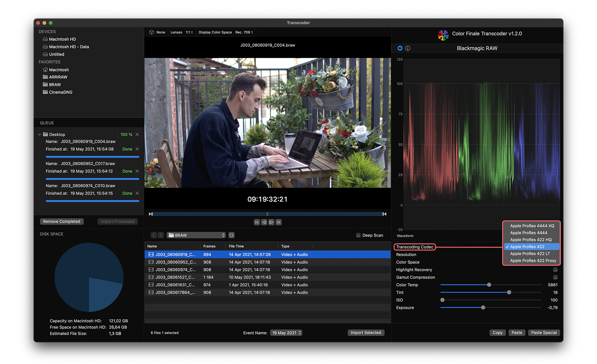Select Macintosh HD - Data device
The image size is (597, 364).
click(x=66, y=47)
